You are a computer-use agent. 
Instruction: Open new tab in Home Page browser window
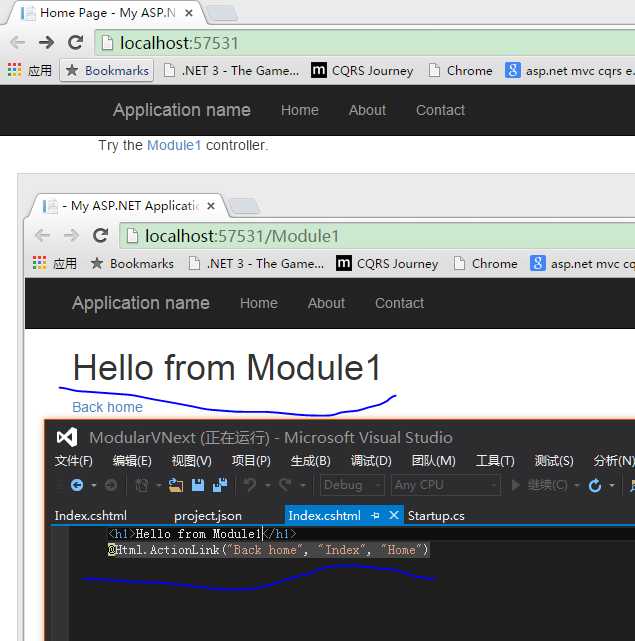coord(223,13)
